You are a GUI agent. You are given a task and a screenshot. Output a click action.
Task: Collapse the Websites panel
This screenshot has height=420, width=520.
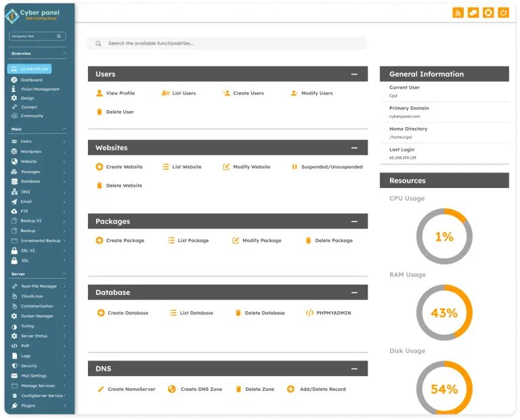[x=354, y=147]
